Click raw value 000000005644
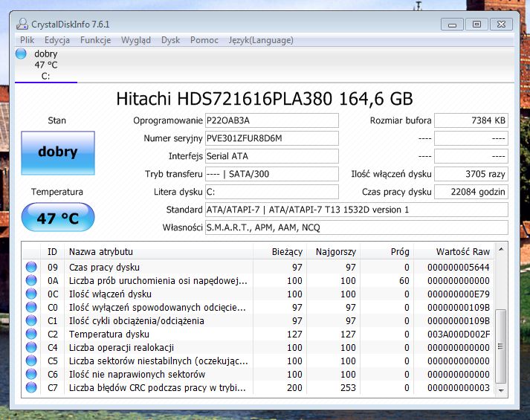This screenshot has width=530, height=420. 459,268
